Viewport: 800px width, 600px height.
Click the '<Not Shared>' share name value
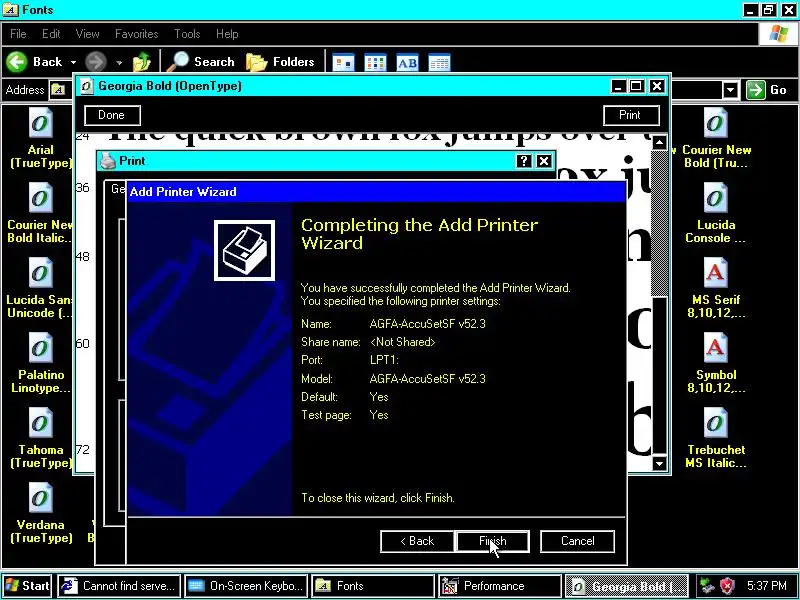(x=403, y=342)
